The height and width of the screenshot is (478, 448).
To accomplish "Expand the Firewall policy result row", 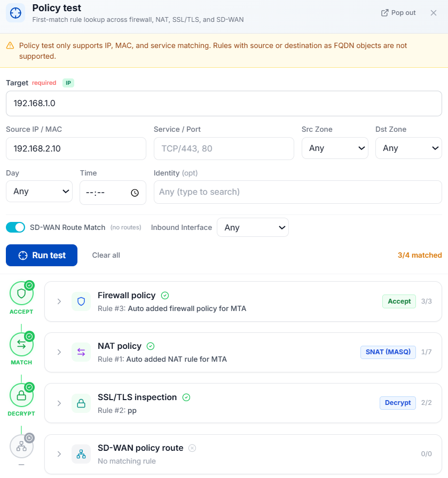I will 59,301.
